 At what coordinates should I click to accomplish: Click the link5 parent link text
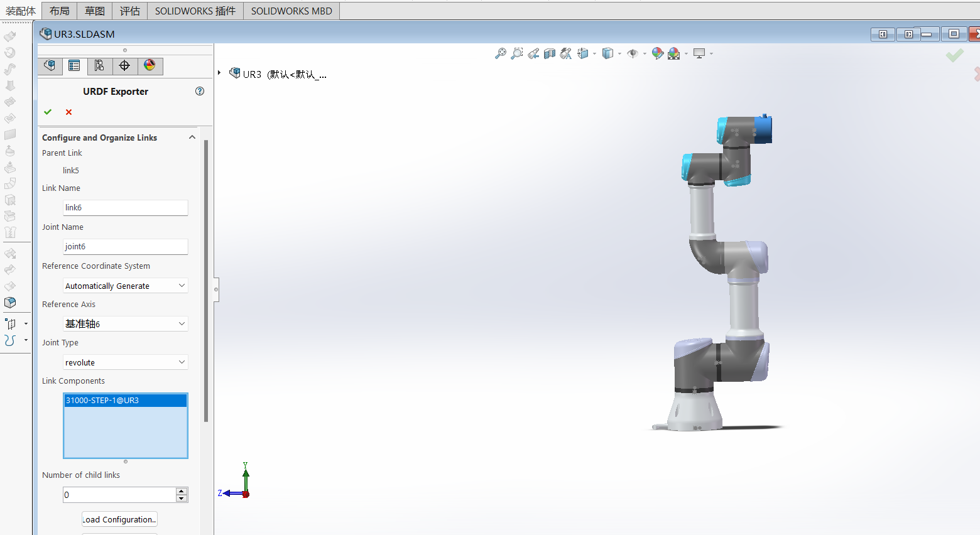71,170
